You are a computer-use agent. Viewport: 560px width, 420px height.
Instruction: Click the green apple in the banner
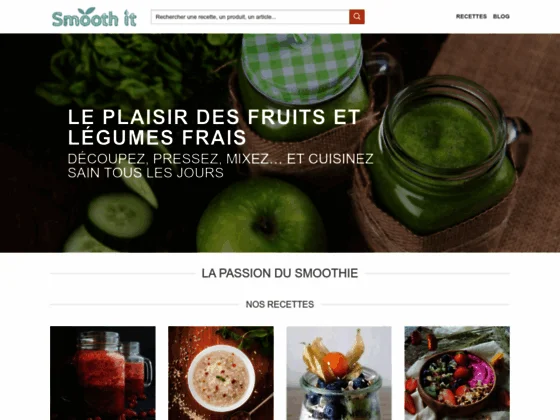pos(261,216)
